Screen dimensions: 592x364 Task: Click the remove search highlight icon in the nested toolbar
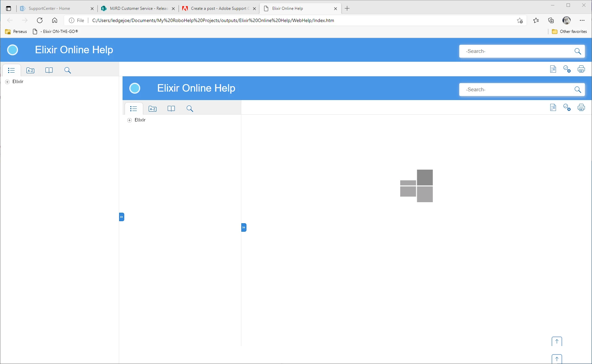(x=567, y=108)
